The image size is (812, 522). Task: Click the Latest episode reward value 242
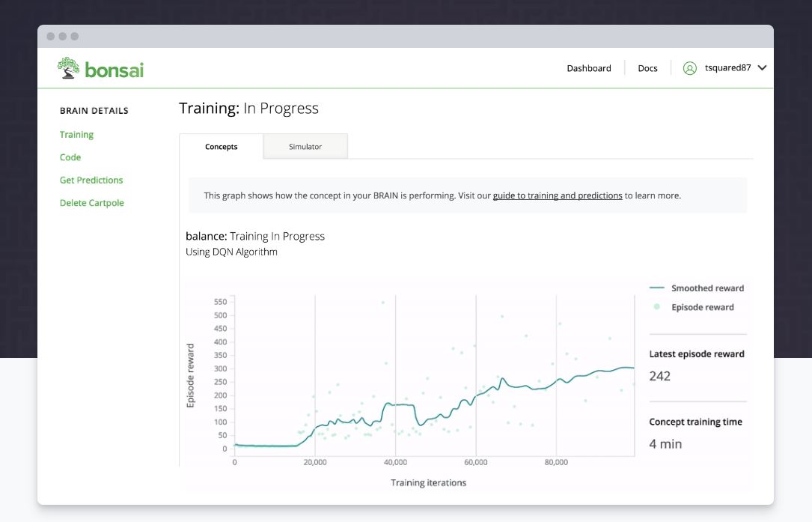point(659,376)
